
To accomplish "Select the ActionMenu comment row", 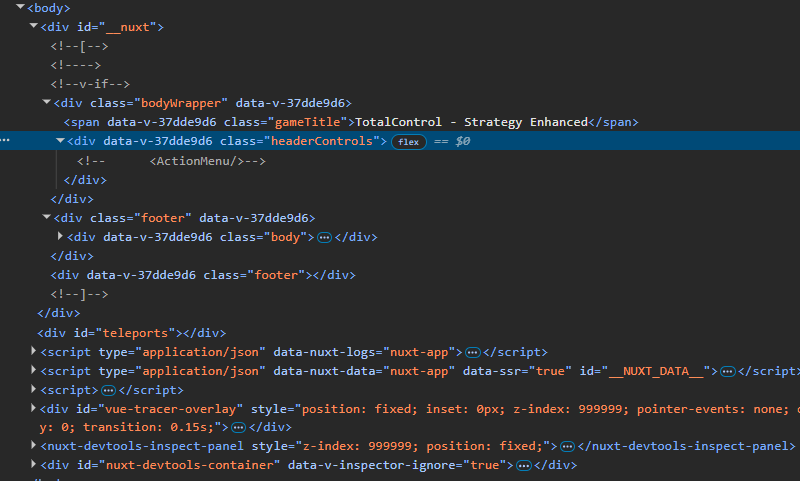I will coord(171,161).
